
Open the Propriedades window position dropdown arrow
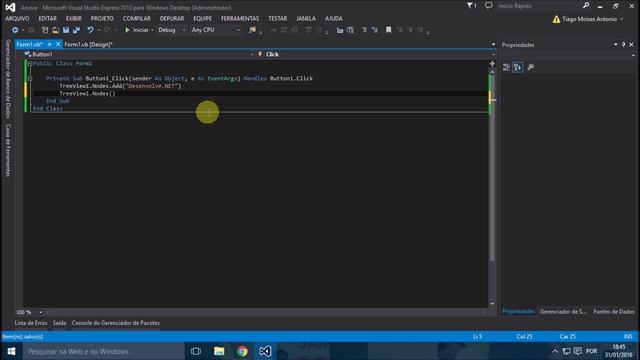[616, 44]
